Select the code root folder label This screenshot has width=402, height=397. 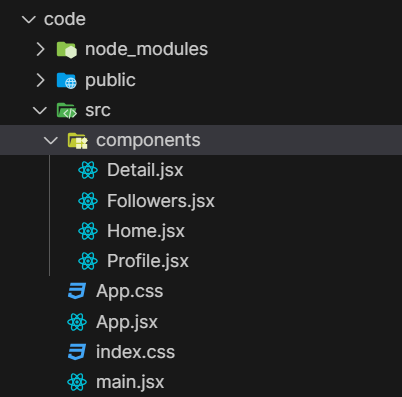click(65, 19)
